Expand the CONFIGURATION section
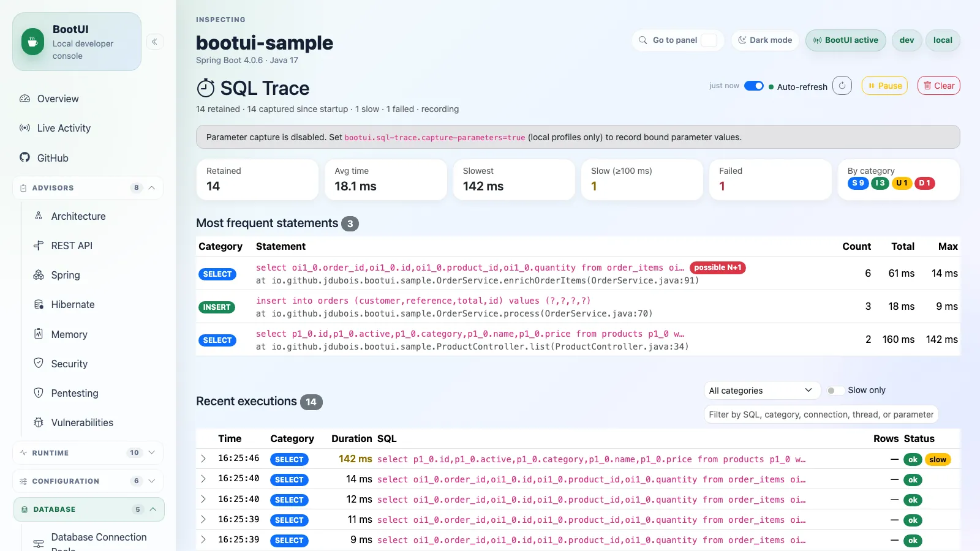 click(88, 481)
